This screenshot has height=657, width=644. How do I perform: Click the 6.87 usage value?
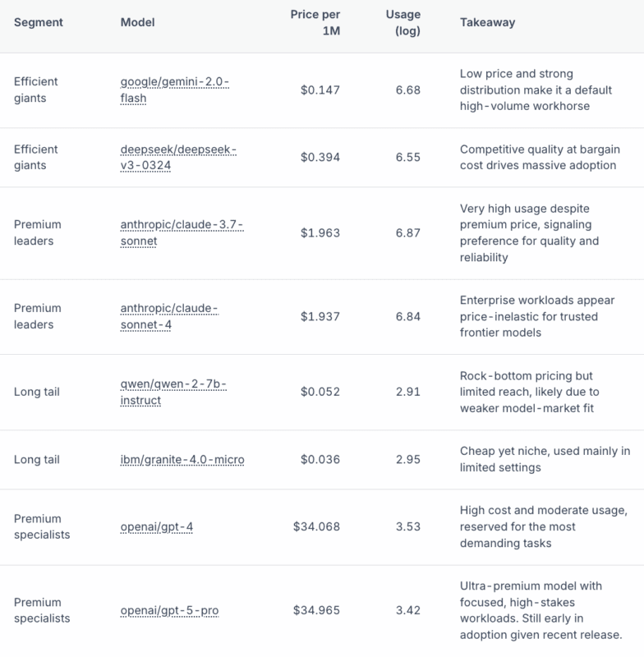pos(408,233)
